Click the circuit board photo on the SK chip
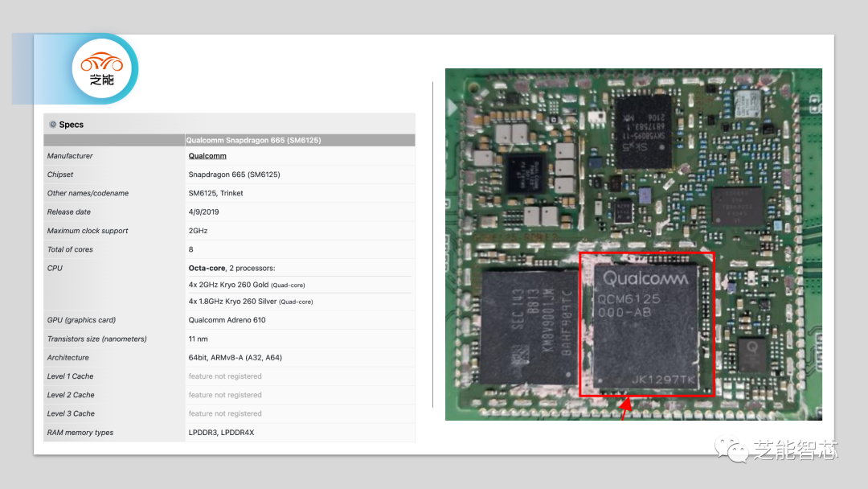This screenshot has height=489, width=868. (x=644, y=132)
